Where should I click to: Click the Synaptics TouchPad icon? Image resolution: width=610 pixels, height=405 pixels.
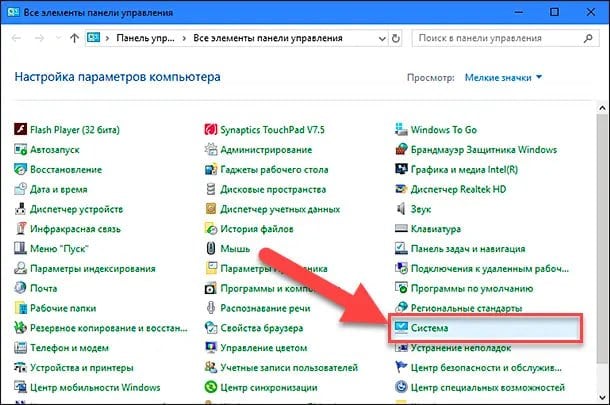[x=210, y=129]
